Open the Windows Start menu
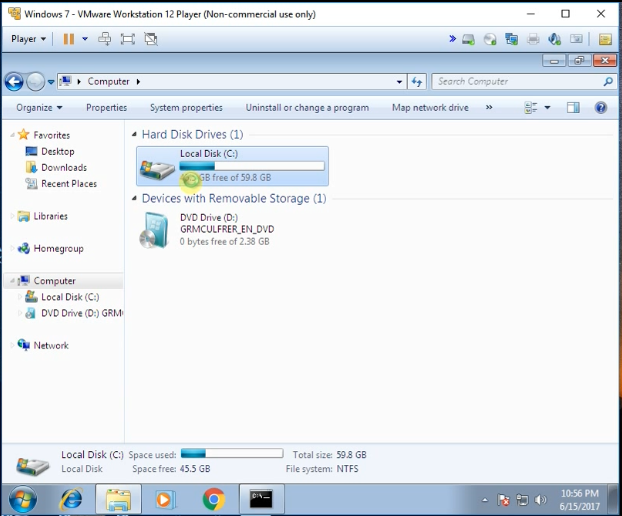The image size is (622, 516). [x=23, y=499]
